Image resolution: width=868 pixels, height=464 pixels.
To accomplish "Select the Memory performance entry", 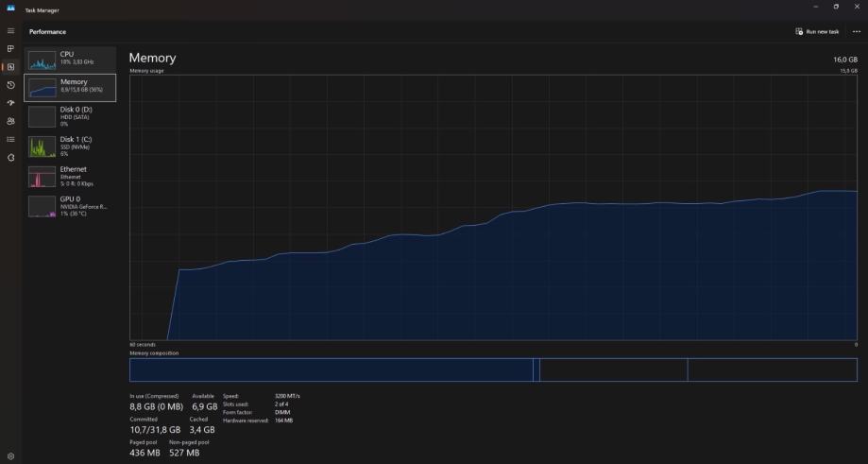I will coord(70,88).
